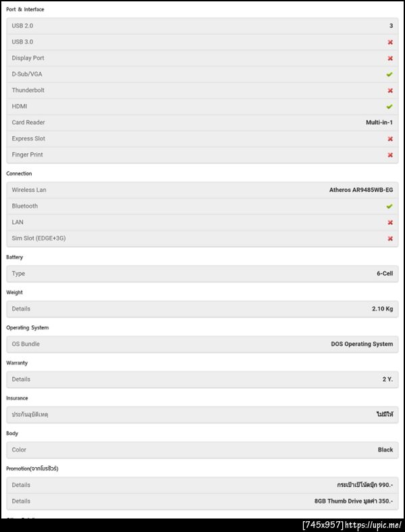
Task: Click the 8GB Thumb Drive promotion text
Action: (353, 502)
